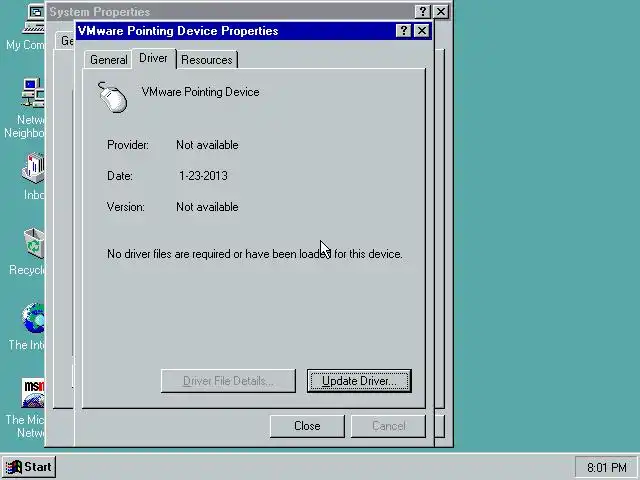The width and height of the screenshot is (640, 480).
Task: Click the Update Driver... button
Action: pyautogui.click(x=359, y=381)
